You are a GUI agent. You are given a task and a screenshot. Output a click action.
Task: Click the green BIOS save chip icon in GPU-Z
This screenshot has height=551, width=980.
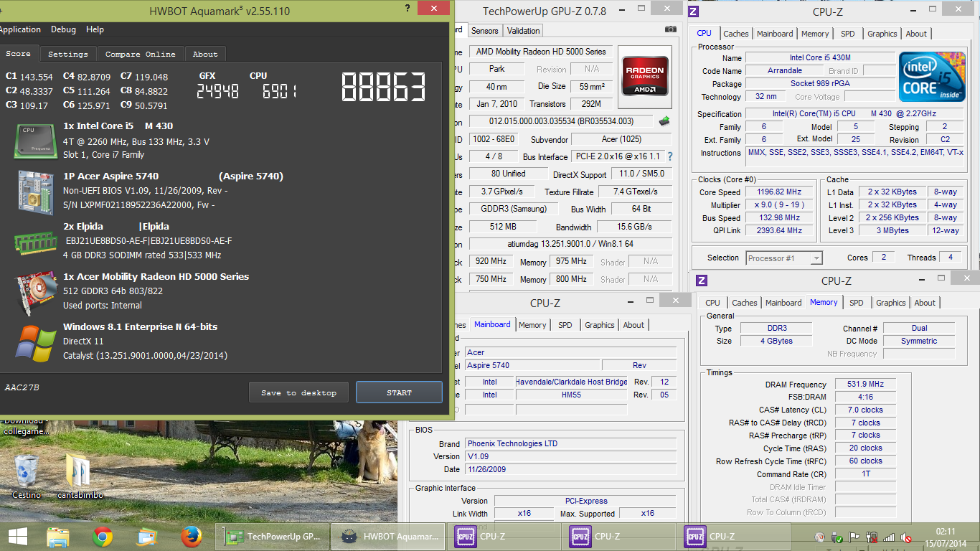click(x=664, y=121)
